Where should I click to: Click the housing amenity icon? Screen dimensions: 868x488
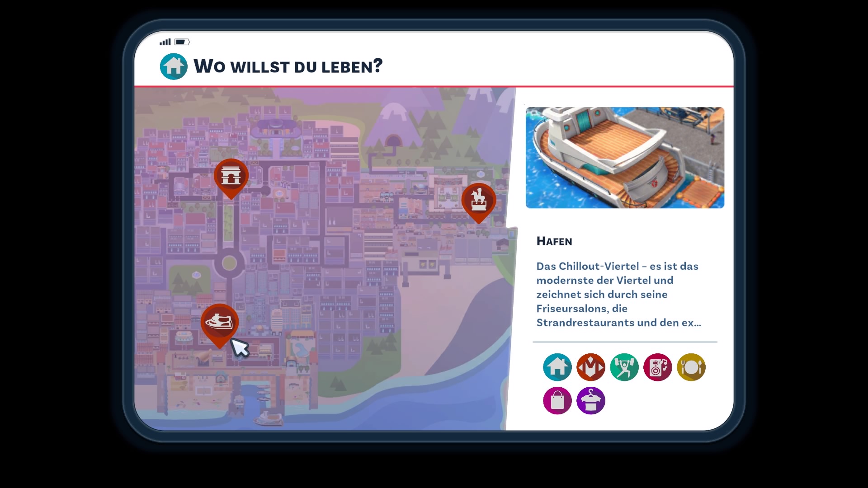click(x=557, y=367)
